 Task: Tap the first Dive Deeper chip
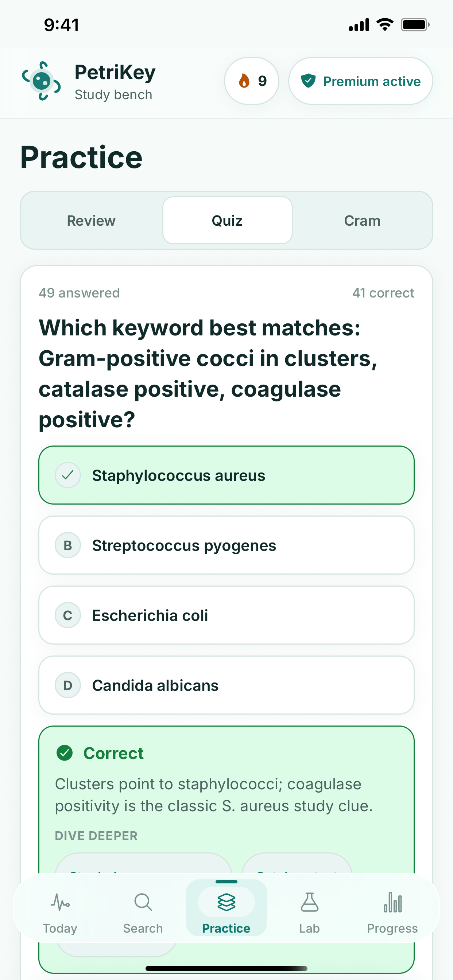pos(143,863)
